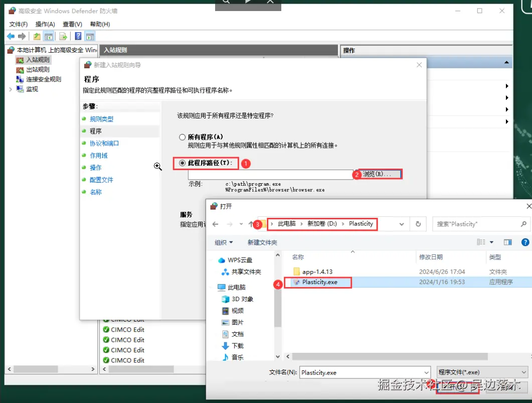Go to 协议和端口 wizard step
This screenshot has width=532, height=403.
click(x=104, y=143)
